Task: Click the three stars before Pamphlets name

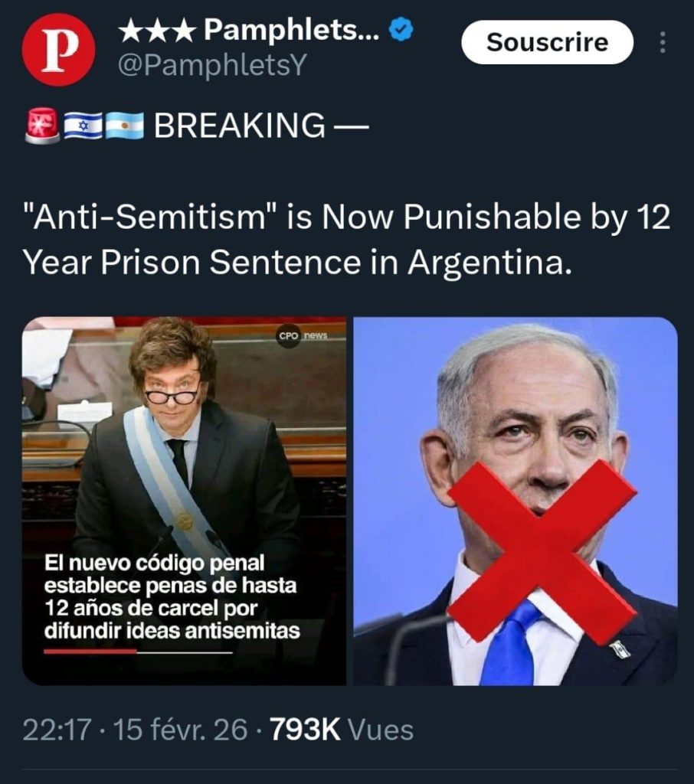Action: (158, 31)
